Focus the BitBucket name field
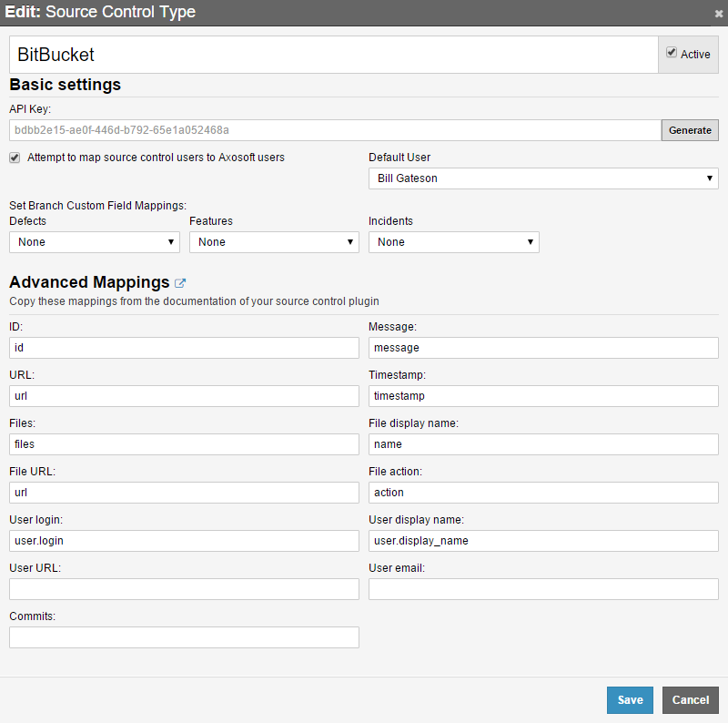Viewport: 728px width, 723px height. [x=333, y=55]
